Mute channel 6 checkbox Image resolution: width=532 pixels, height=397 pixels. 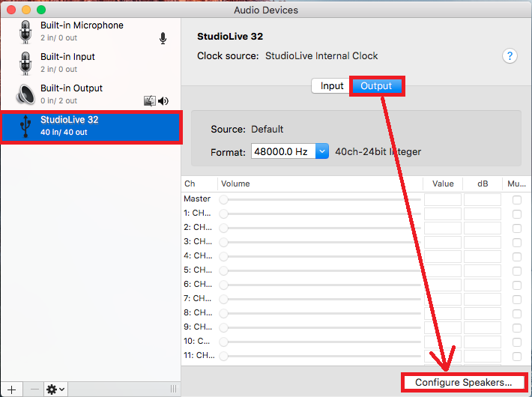517,285
